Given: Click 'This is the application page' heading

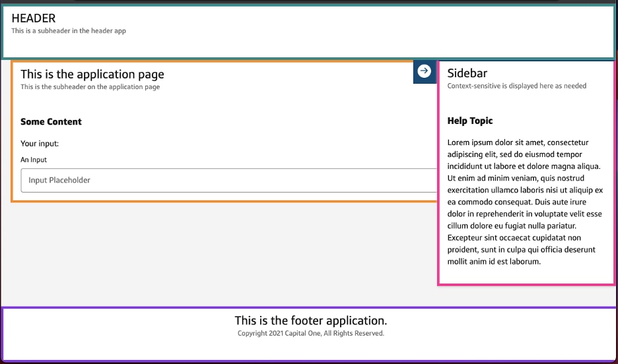Looking at the screenshot, I should (x=92, y=74).
